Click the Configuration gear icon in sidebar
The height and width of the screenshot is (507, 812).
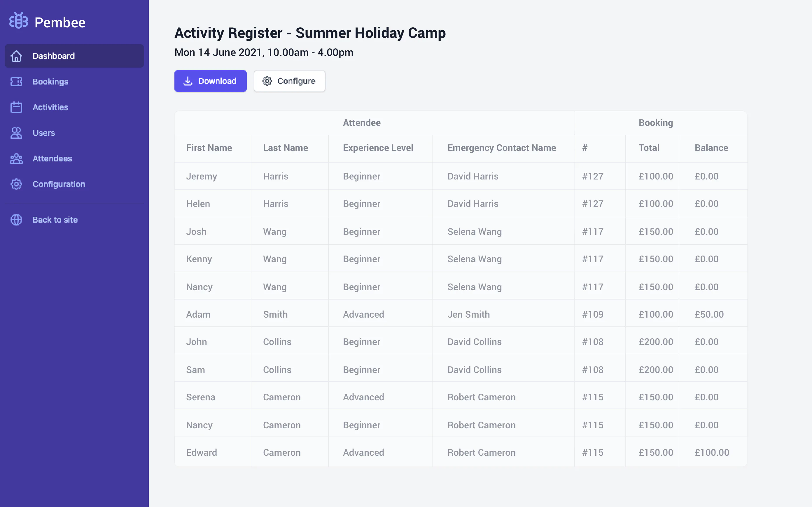[16, 184]
